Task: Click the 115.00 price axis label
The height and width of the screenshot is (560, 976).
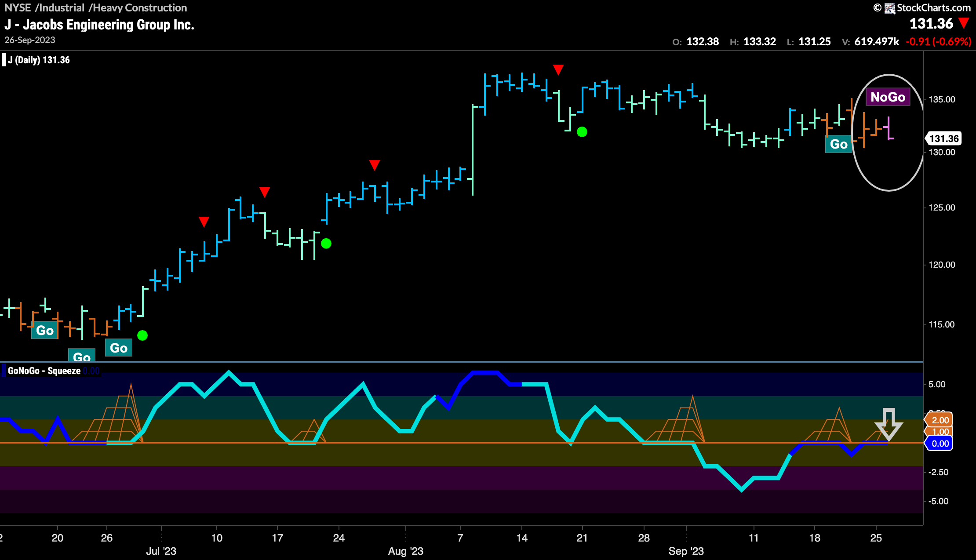Action: 942,324
